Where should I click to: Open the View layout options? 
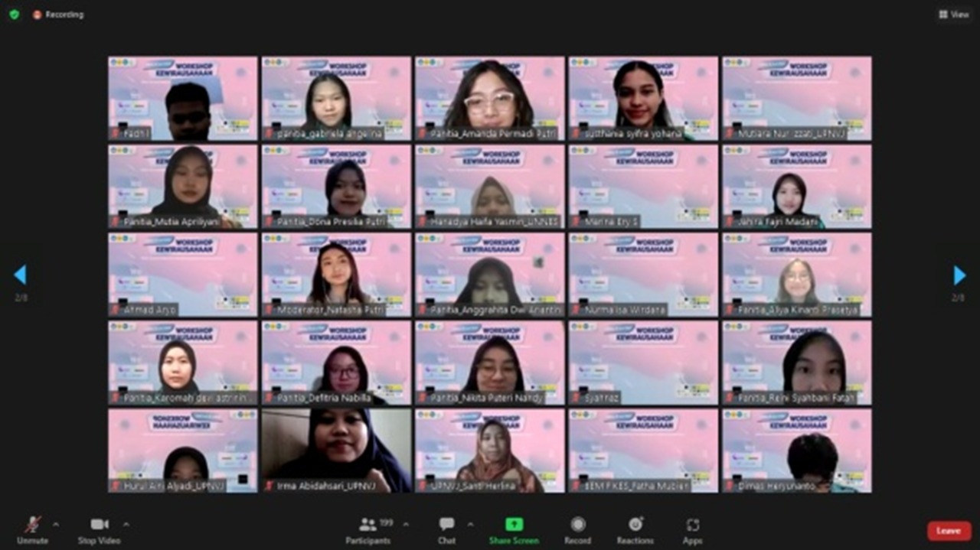(x=954, y=15)
